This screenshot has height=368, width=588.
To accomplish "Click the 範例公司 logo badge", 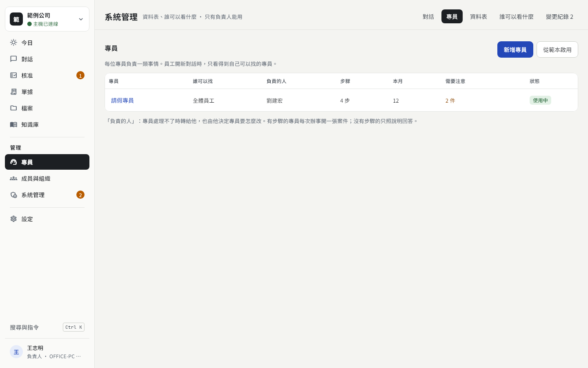I will pos(16,19).
